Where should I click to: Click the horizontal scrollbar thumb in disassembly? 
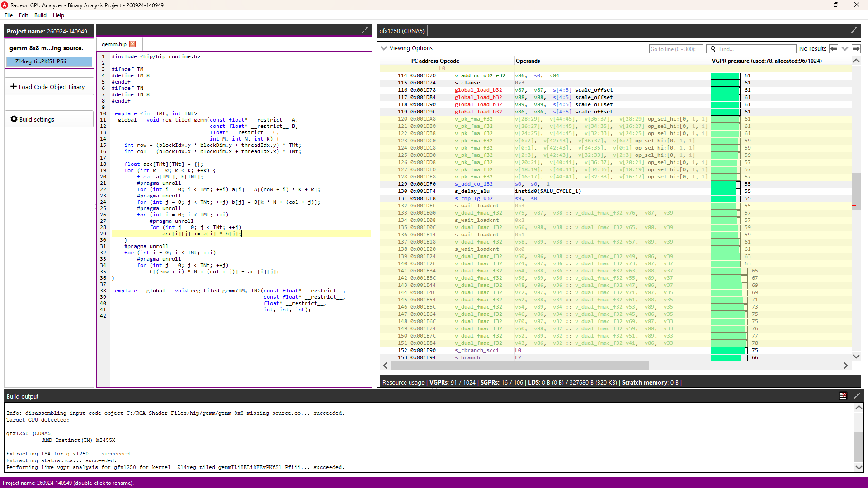(519, 366)
